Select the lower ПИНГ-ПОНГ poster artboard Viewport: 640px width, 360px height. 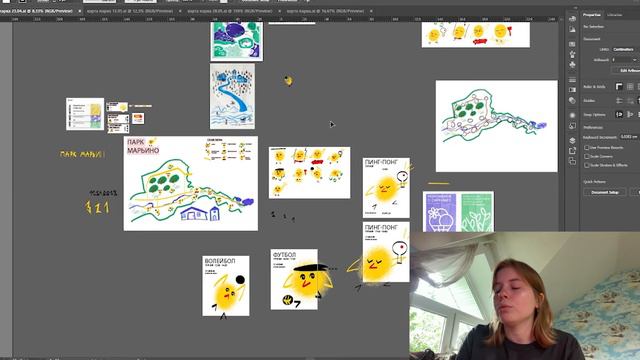click(x=386, y=252)
